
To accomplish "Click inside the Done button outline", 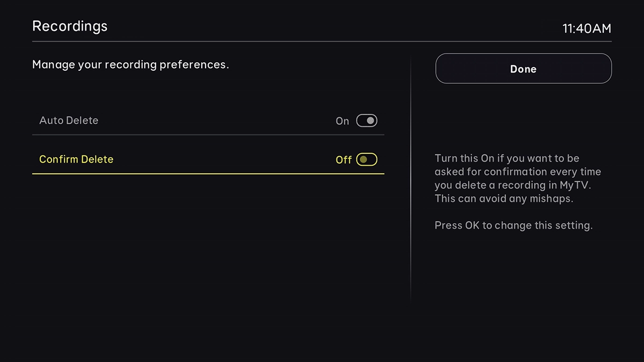I will (523, 69).
